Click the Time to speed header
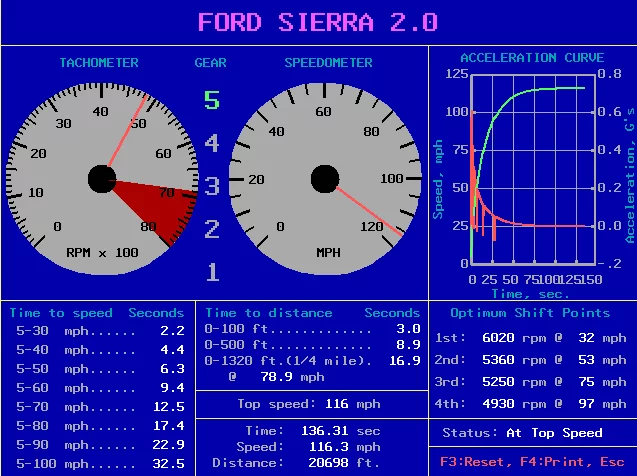 (61, 313)
